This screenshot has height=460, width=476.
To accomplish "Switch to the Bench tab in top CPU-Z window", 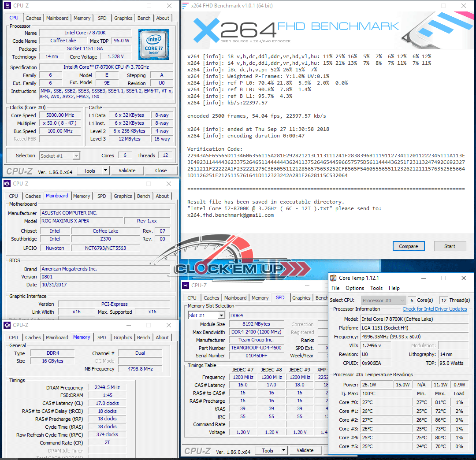I will [144, 18].
